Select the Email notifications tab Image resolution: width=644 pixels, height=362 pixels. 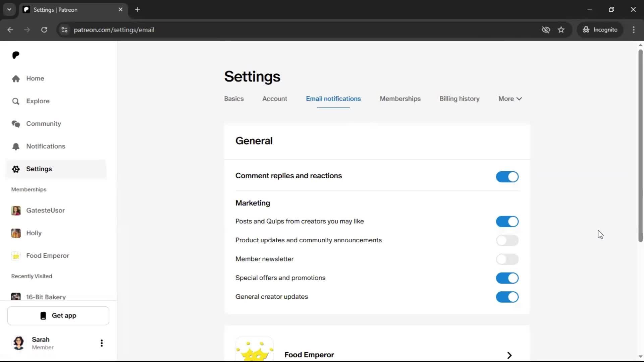click(333, 99)
